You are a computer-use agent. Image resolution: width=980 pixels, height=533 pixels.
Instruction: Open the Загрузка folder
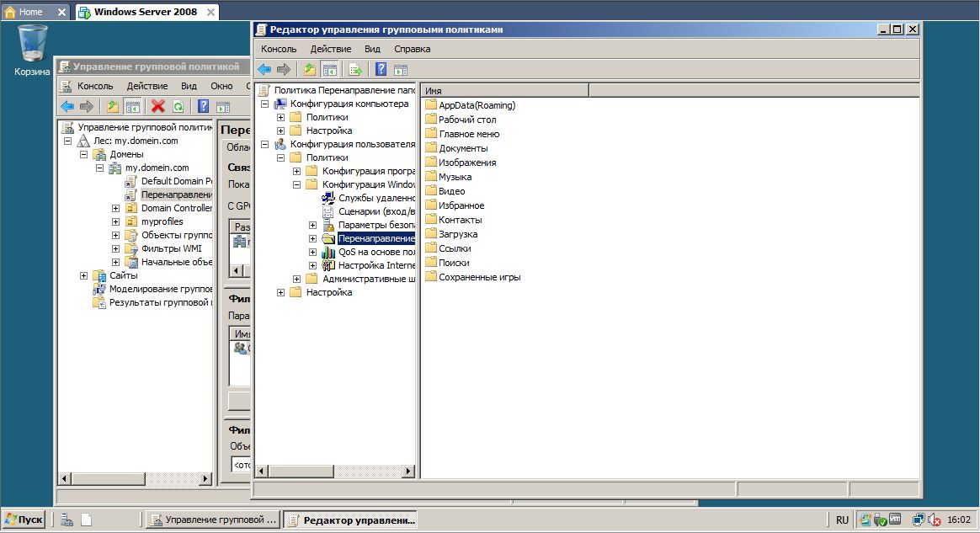451,234
